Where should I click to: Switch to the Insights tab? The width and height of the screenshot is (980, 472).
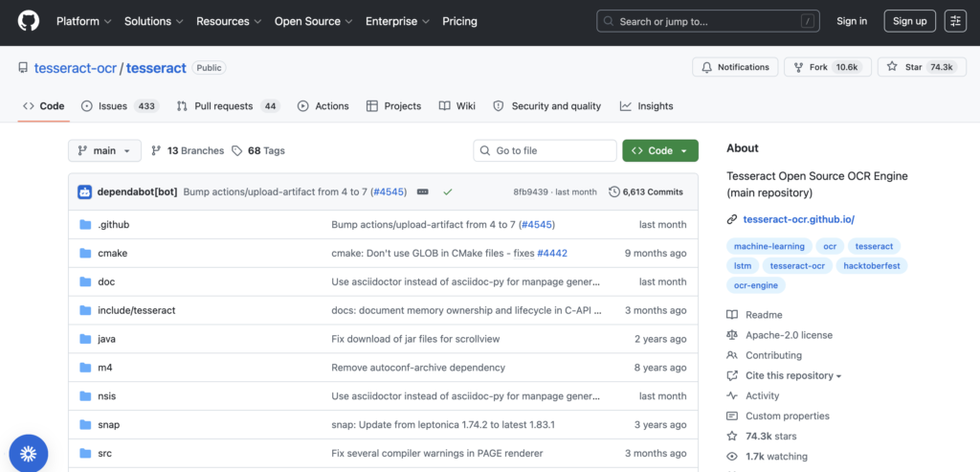coord(646,106)
